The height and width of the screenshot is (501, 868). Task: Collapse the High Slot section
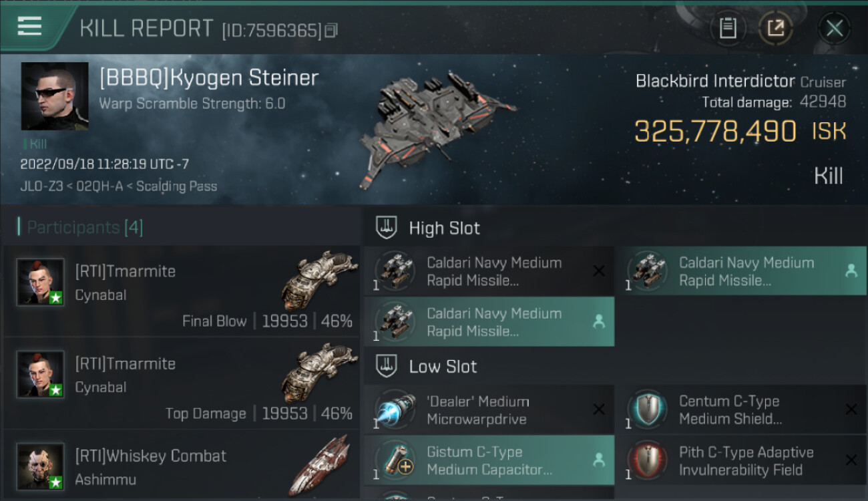pos(444,228)
